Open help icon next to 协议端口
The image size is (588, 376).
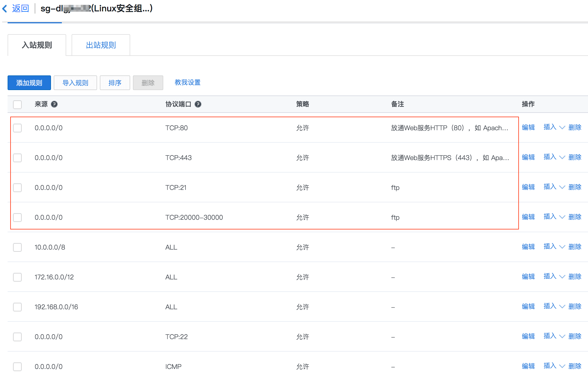click(198, 104)
